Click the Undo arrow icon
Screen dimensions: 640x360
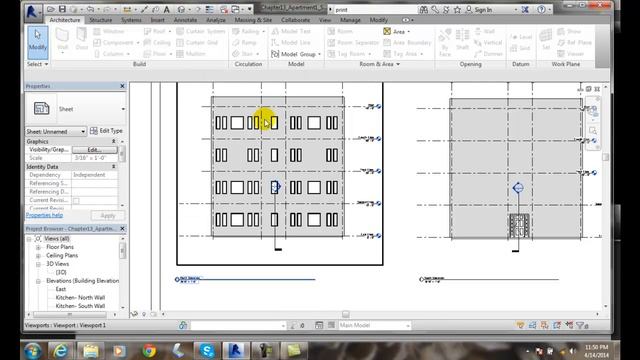point(91,9)
